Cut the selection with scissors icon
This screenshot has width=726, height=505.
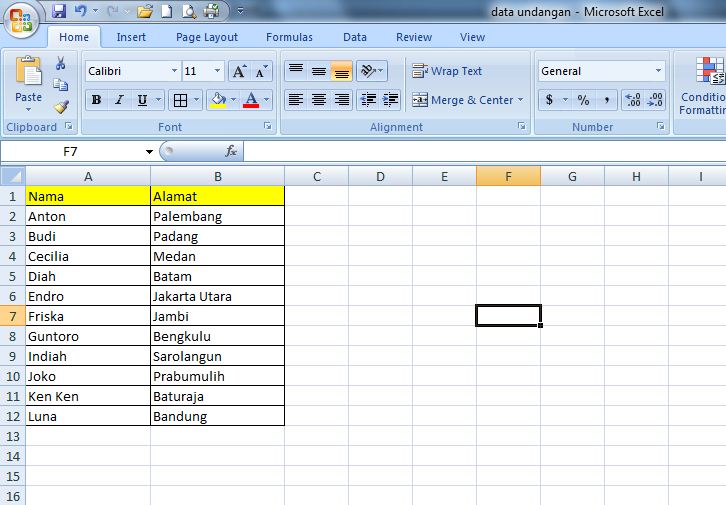[60, 63]
